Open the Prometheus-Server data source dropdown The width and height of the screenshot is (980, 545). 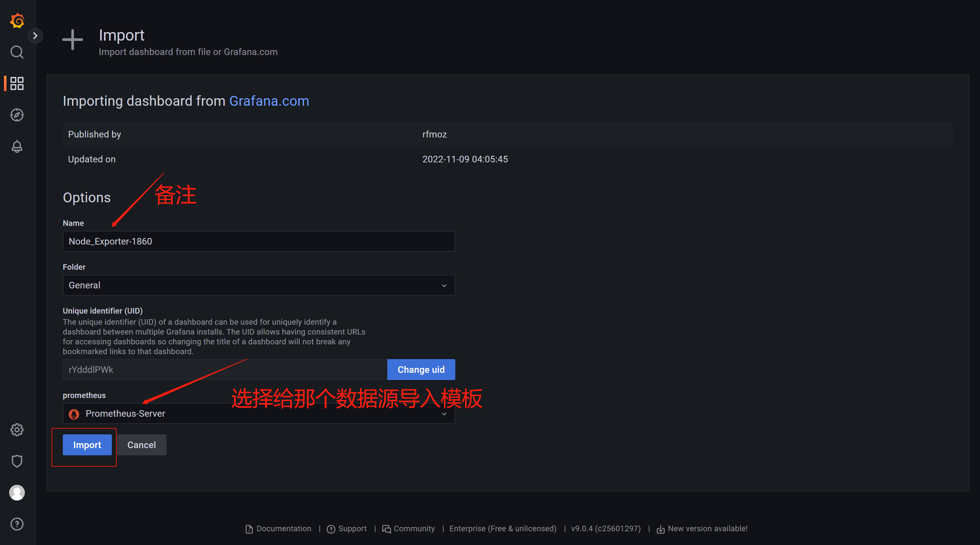coord(259,413)
